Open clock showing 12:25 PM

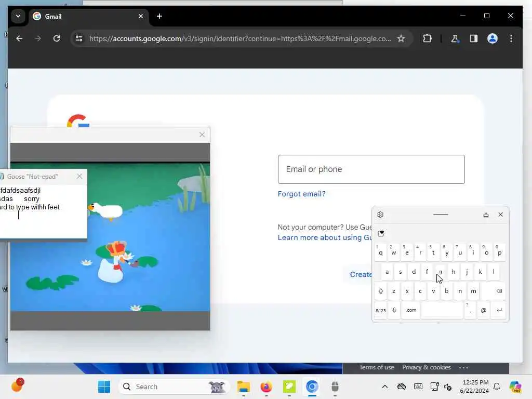474,387
